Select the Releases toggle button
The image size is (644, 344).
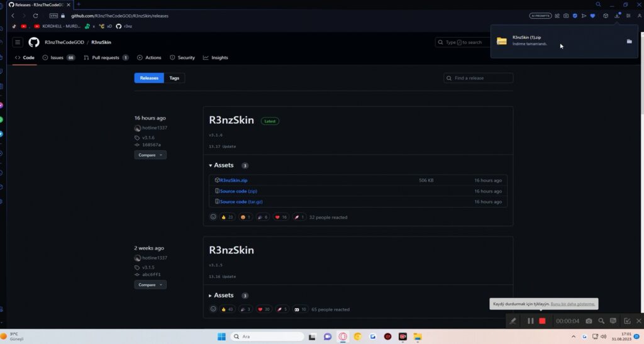tap(149, 78)
